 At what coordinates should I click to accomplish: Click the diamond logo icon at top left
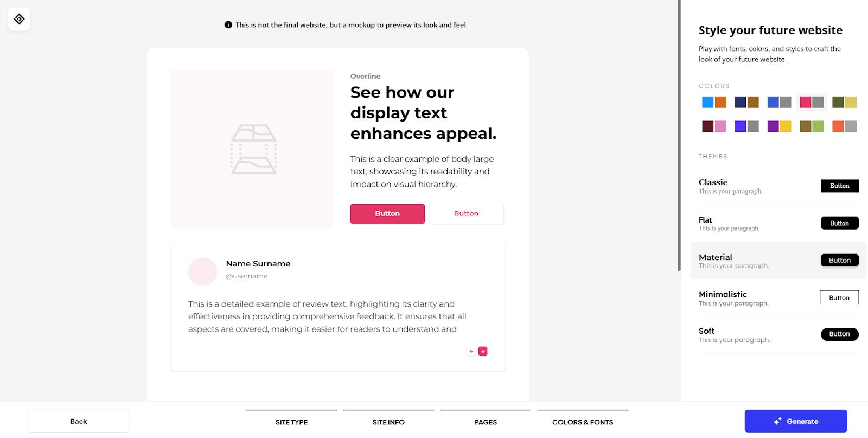[19, 19]
